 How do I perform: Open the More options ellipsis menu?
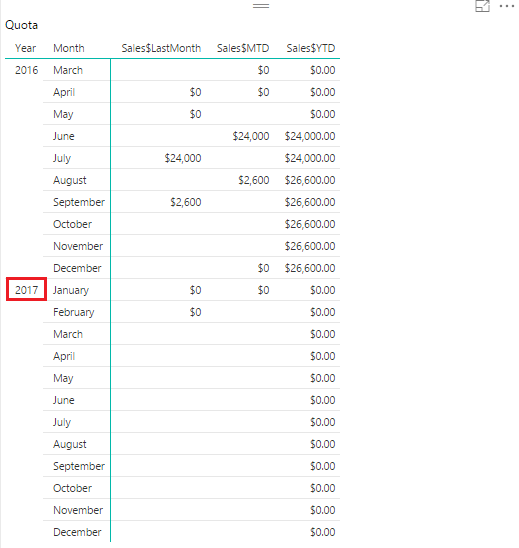(507, 6)
